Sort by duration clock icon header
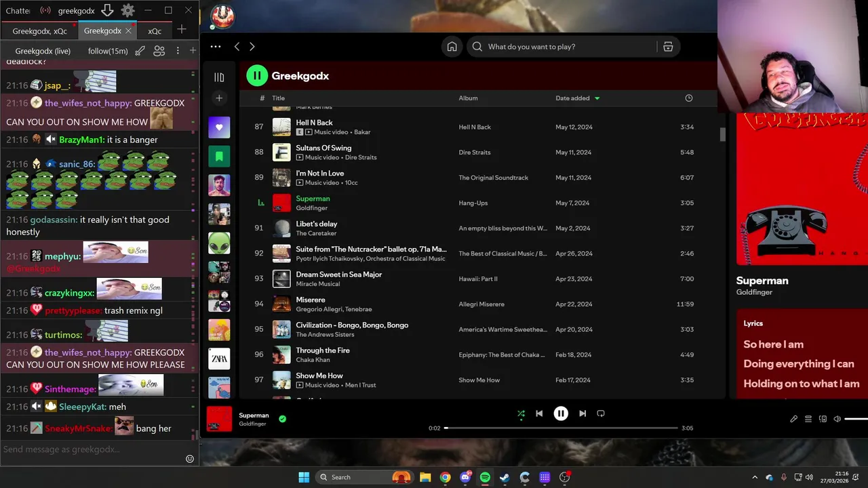868x488 pixels. pyautogui.click(x=689, y=98)
